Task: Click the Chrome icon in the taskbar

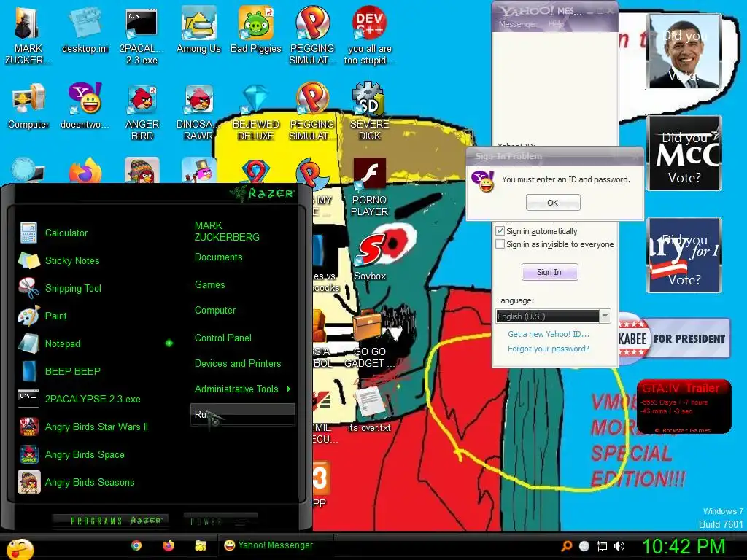Action: tap(136, 545)
